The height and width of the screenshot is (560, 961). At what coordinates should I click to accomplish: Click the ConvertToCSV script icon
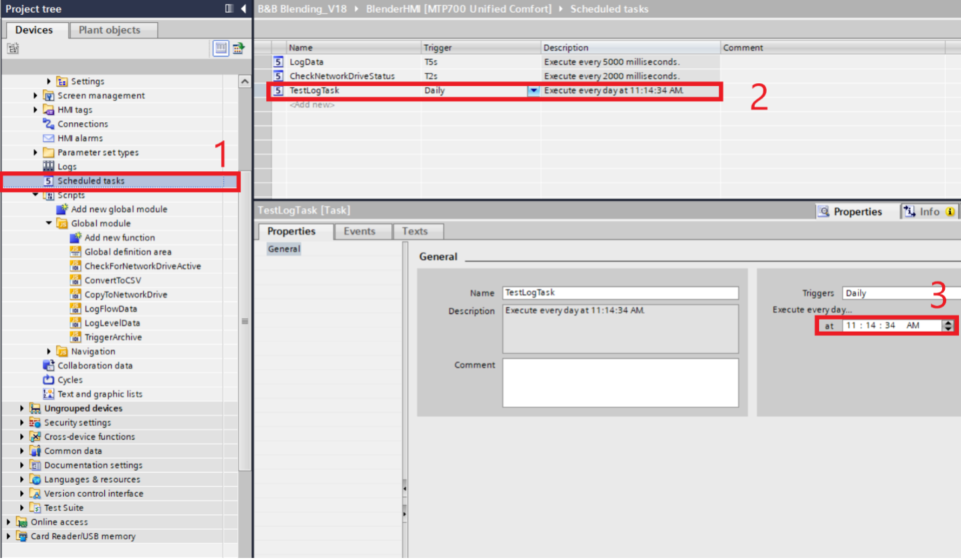75,280
